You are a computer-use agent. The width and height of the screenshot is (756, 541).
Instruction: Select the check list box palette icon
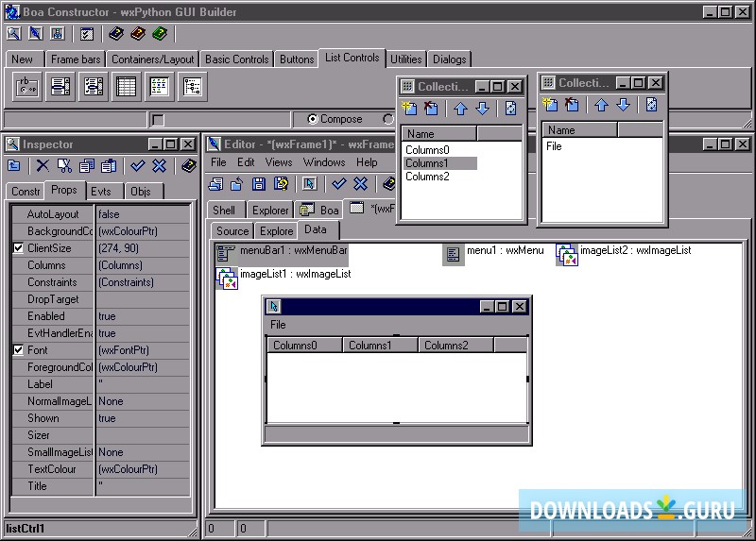[93, 87]
